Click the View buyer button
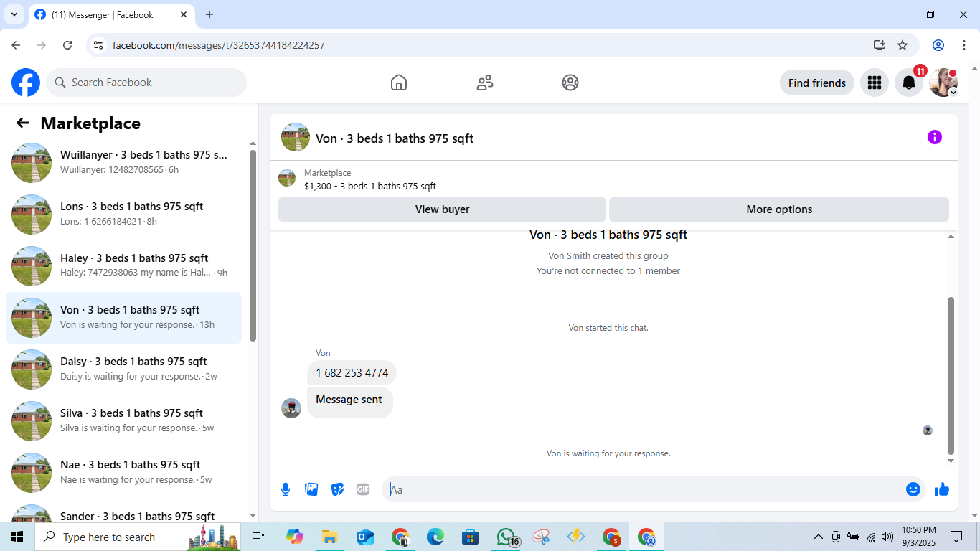The width and height of the screenshot is (980, 551). tap(442, 209)
